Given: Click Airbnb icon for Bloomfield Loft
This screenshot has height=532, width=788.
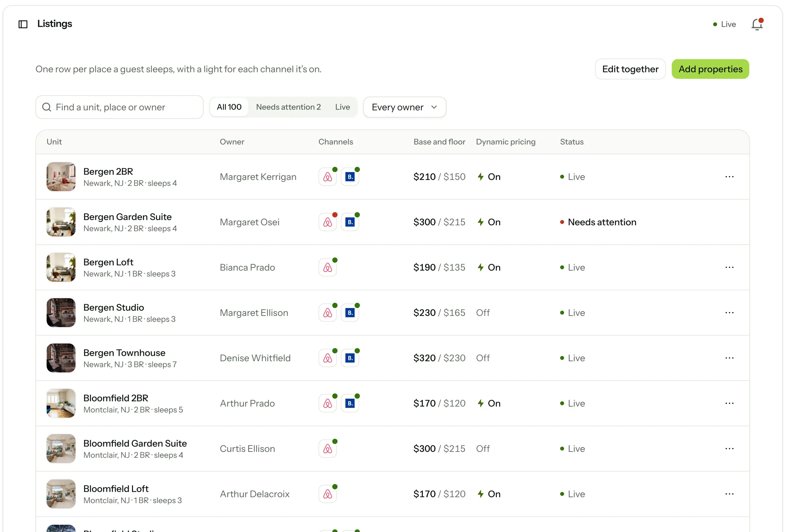Looking at the screenshot, I should (x=328, y=494).
